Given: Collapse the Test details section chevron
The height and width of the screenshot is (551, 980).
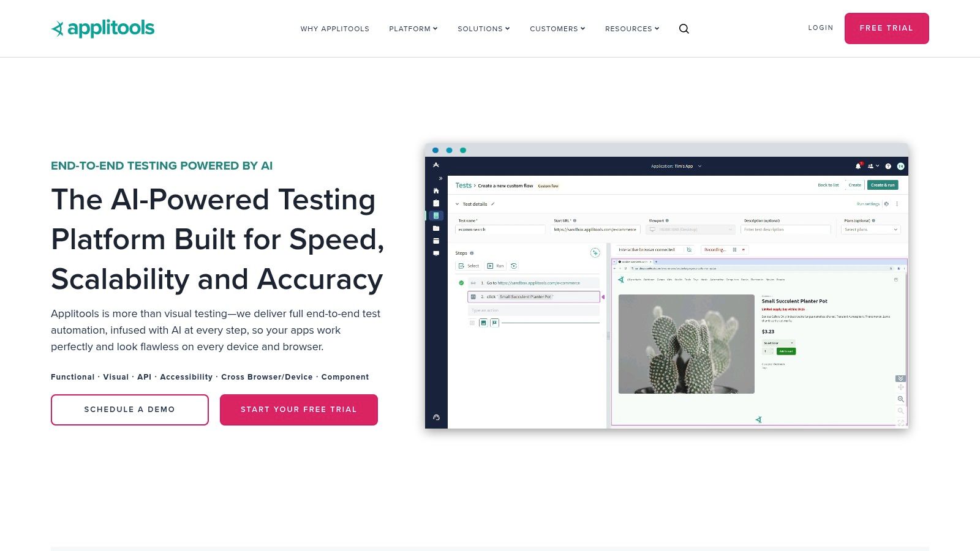Looking at the screenshot, I should pyautogui.click(x=457, y=204).
